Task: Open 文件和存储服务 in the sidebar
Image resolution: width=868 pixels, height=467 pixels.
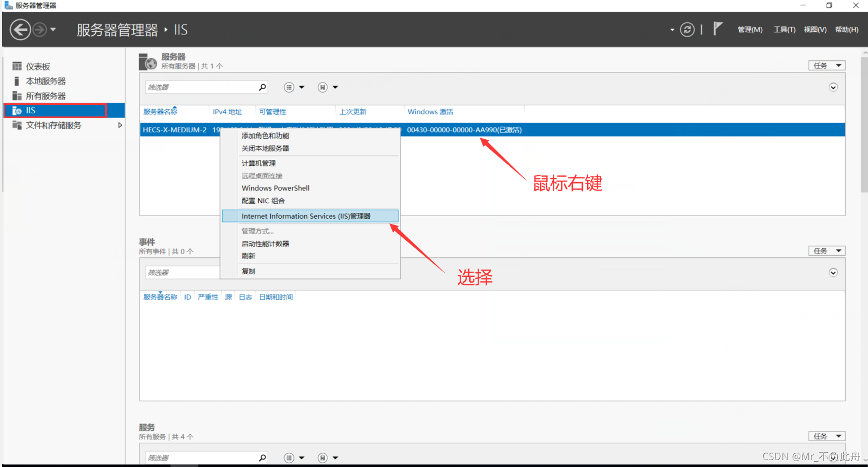Action: click(x=53, y=125)
